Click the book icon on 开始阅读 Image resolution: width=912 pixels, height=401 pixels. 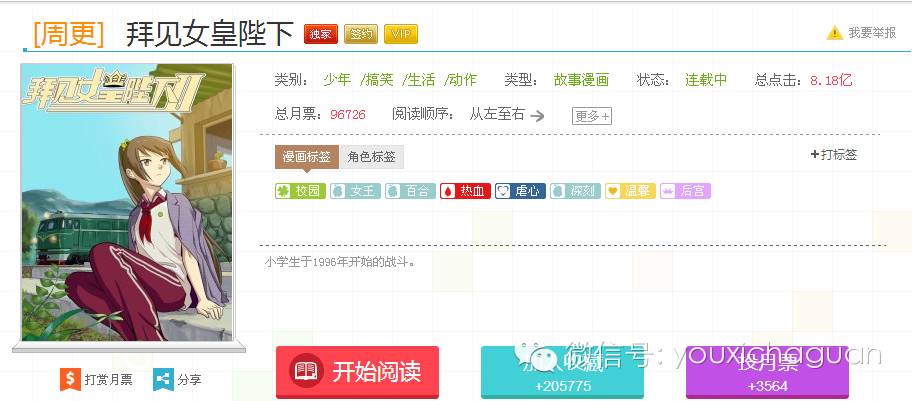click(x=306, y=371)
